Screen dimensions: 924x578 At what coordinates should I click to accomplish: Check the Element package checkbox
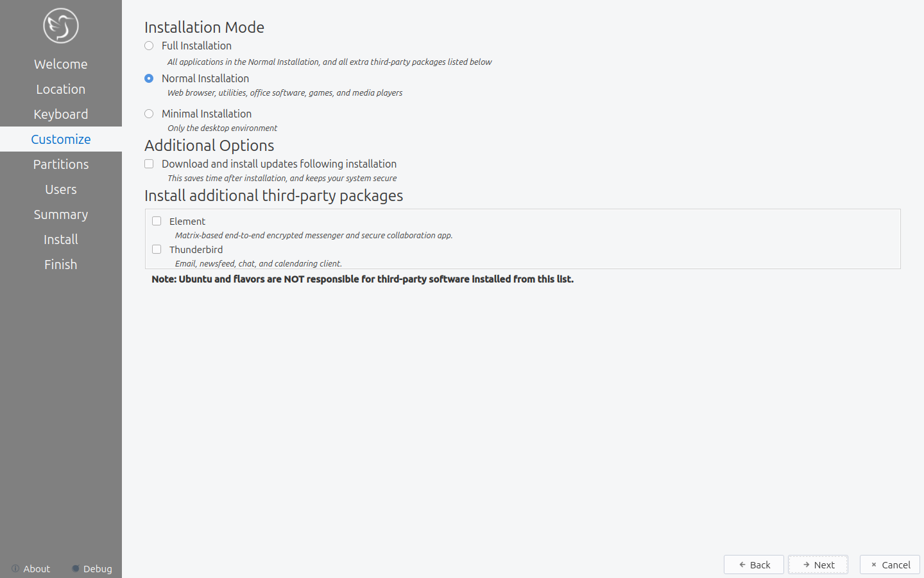[157, 221]
